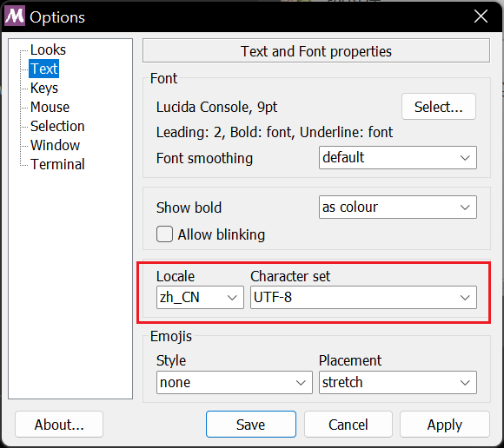Viewport: 504px width, 448px height.
Task: Open the Emojis Placement dropdown
Action: point(398,383)
